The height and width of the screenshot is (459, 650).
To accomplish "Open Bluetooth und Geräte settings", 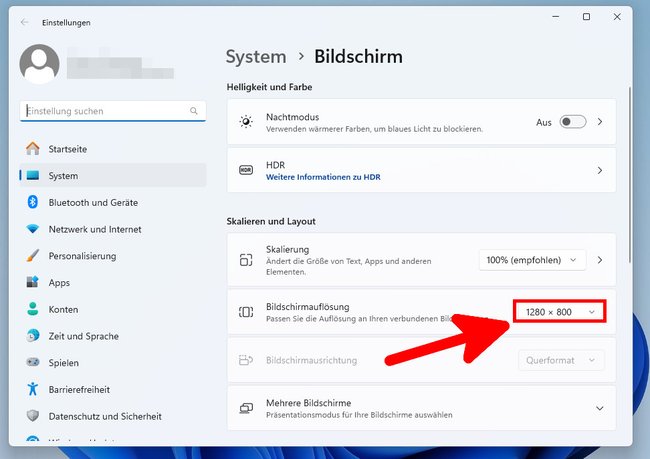I will pyautogui.click(x=113, y=202).
